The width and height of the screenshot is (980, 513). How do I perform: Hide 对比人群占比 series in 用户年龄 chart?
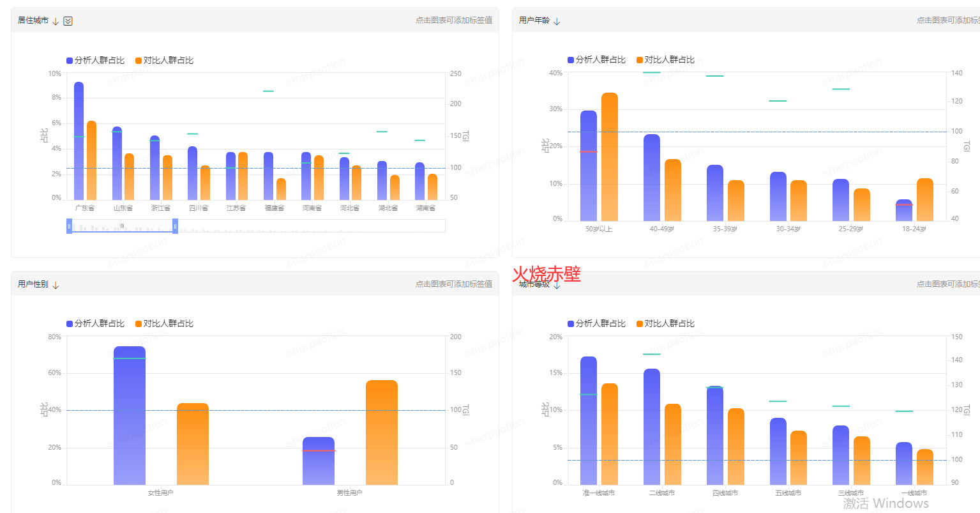(666, 59)
